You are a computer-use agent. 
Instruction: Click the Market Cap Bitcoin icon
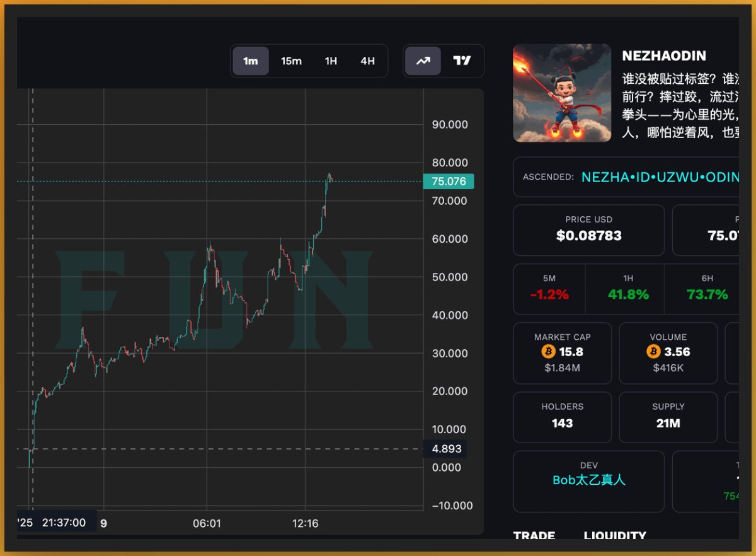coord(548,352)
